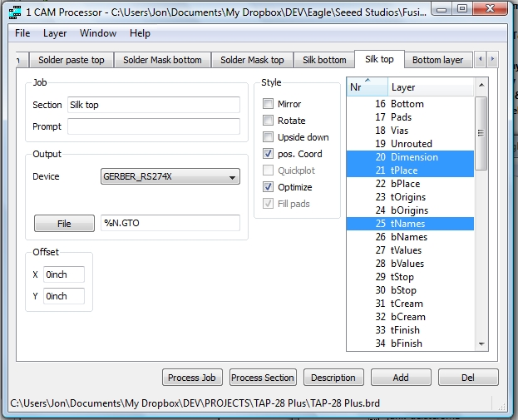Click the Del button
Image resolution: width=518 pixels, height=420 pixels.
(468, 378)
